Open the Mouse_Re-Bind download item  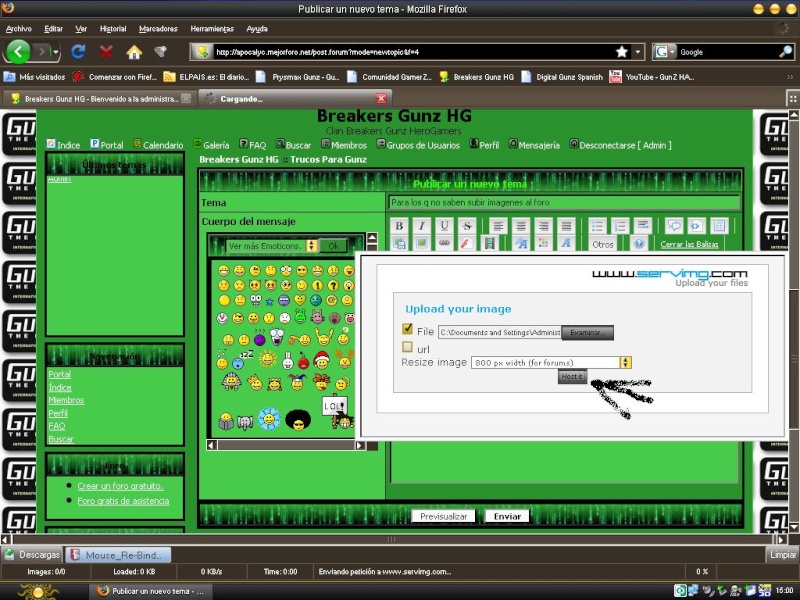coord(118,555)
